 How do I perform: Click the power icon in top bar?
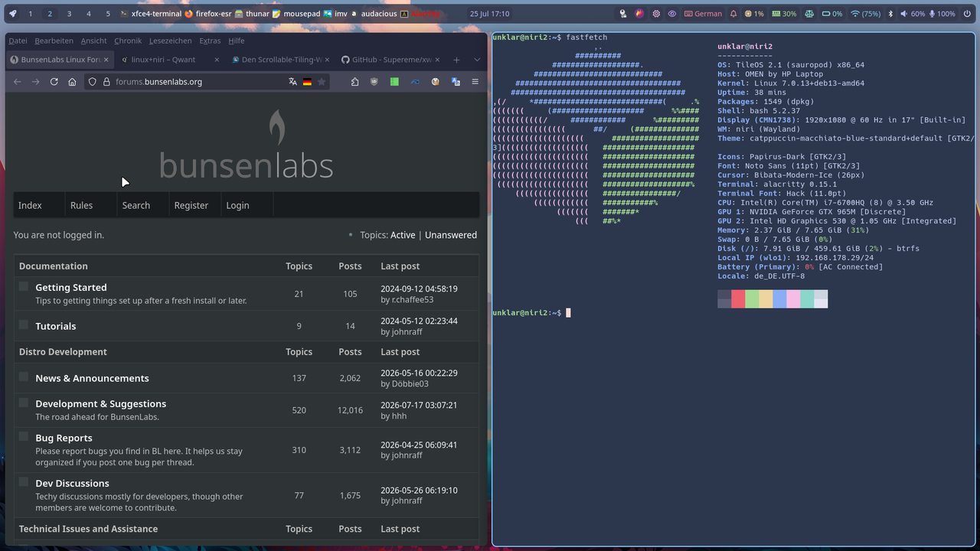coord(968,14)
